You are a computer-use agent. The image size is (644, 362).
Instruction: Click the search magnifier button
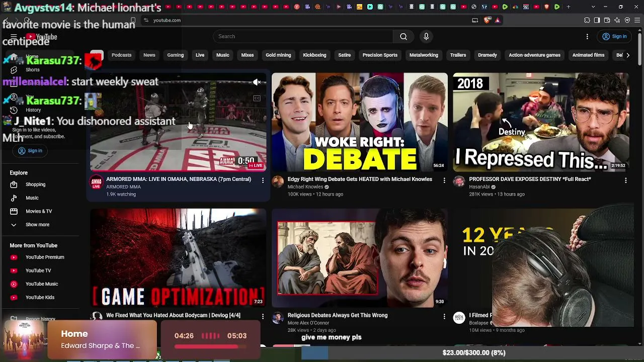pos(404,36)
